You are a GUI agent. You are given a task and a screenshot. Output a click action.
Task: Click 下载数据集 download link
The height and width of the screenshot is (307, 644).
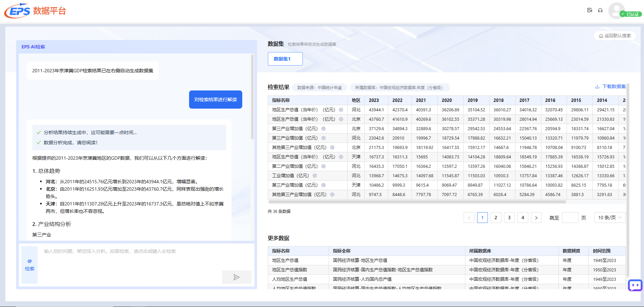(610, 86)
